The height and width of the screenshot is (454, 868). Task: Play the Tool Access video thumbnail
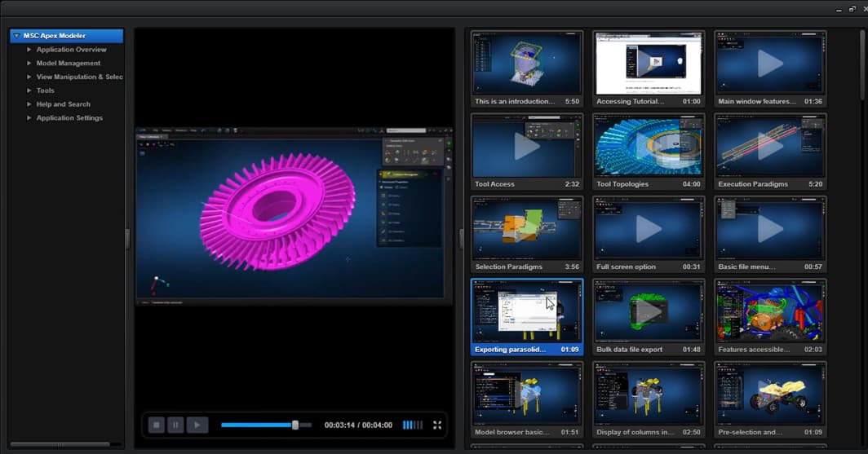527,145
